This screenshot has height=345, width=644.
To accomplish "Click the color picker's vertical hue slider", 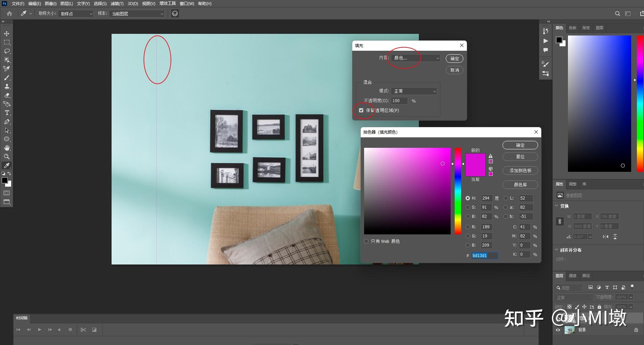I will pyautogui.click(x=458, y=191).
